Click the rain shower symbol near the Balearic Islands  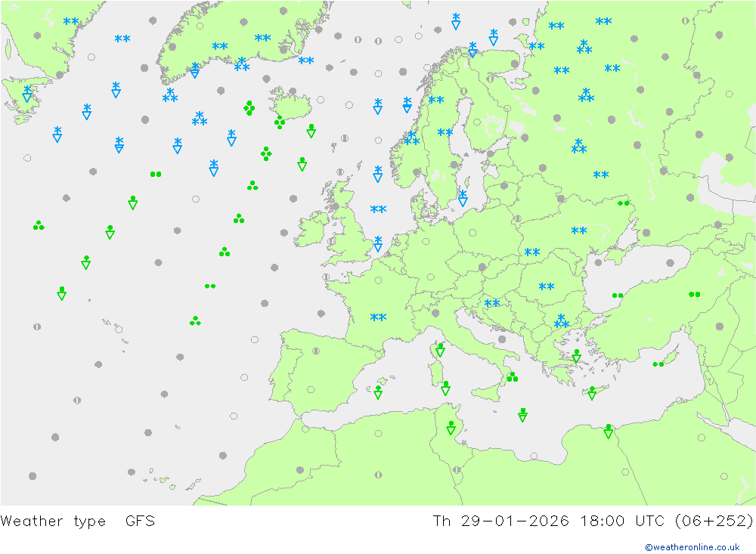pyautogui.click(x=379, y=392)
